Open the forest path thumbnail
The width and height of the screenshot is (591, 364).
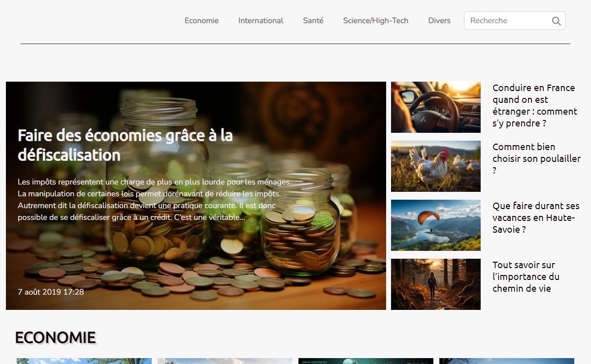coord(436,284)
